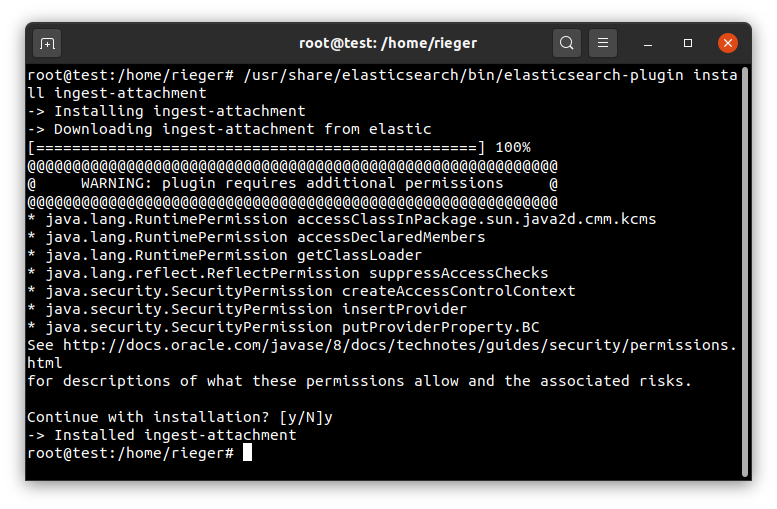Open a new terminal tab
The image size is (777, 509).
point(47,44)
